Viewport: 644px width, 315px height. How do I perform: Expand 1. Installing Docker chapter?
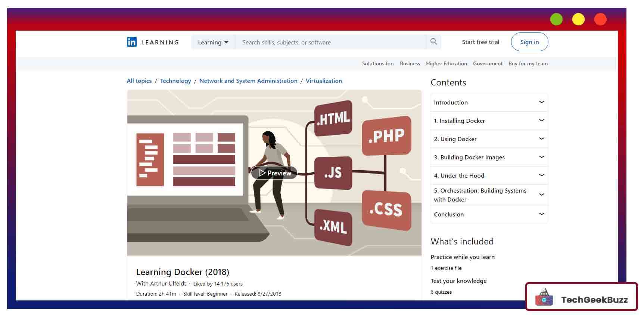541,121
